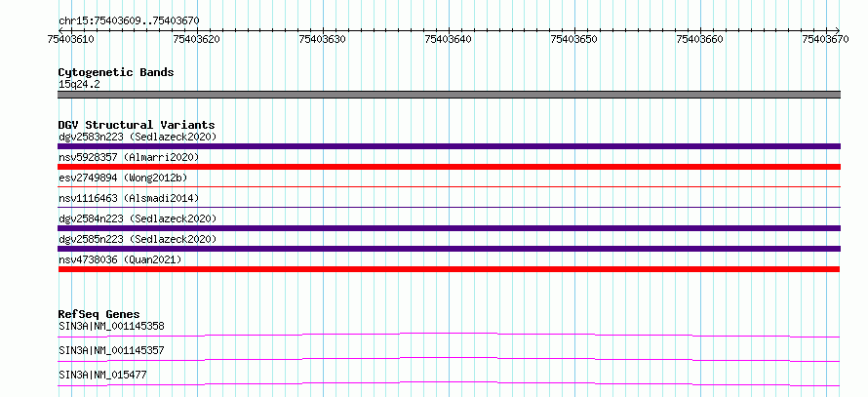868x397 pixels.
Task: Open the nsv1116463 (Alsmadi2014) variant label
Action: (x=129, y=198)
